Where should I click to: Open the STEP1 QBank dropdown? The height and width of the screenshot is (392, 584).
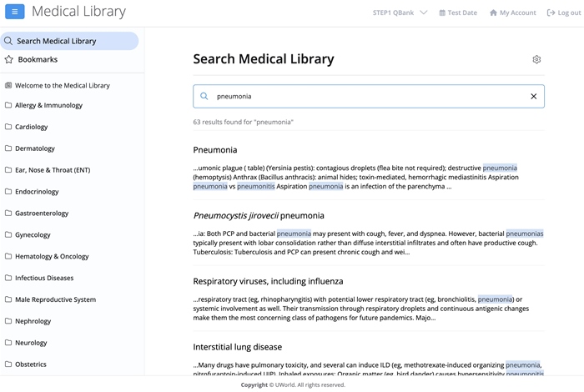click(x=400, y=13)
